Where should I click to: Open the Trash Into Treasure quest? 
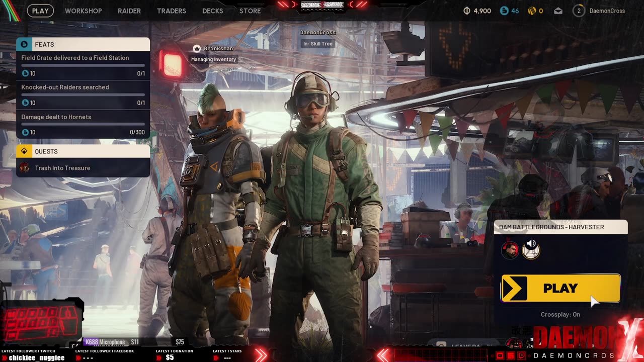[x=83, y=168]
